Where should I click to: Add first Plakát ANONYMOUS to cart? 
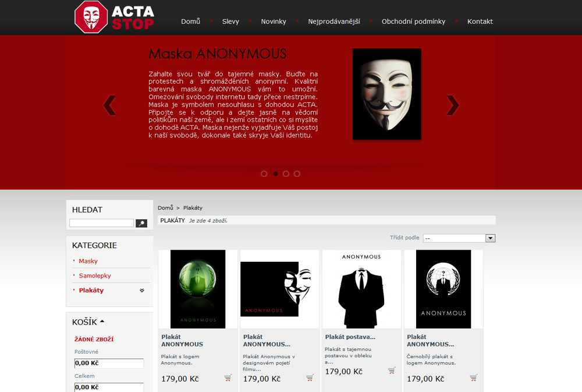coord(228,378)
